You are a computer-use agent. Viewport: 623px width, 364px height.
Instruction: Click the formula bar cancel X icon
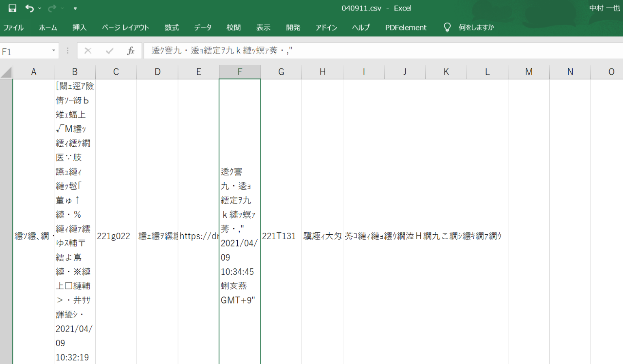(88, 51)
